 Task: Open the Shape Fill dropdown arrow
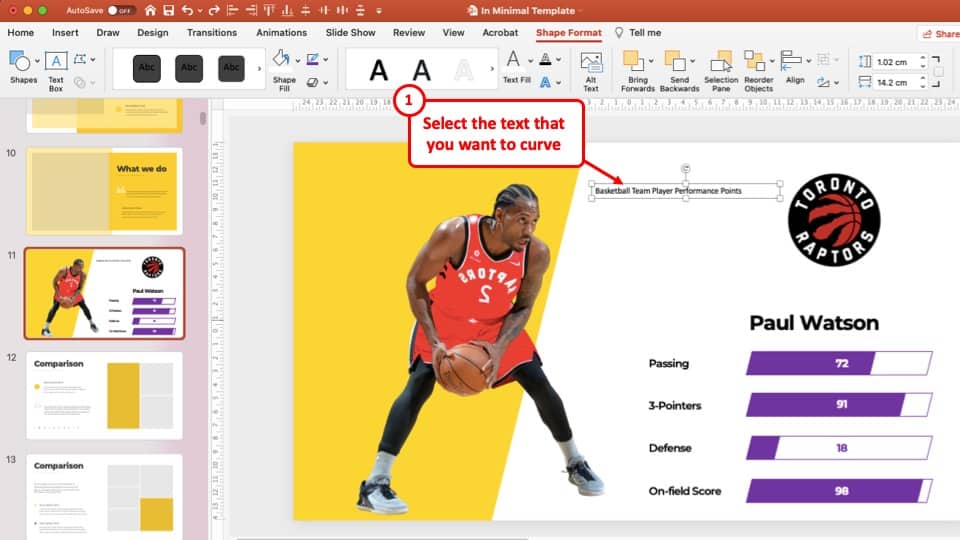point(298,61)
